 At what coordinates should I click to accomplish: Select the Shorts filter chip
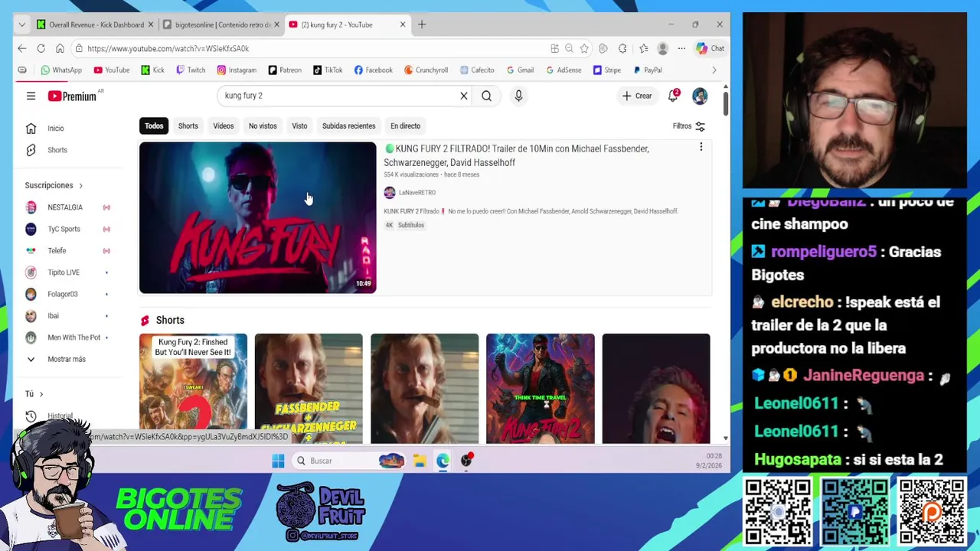(188, 126)
